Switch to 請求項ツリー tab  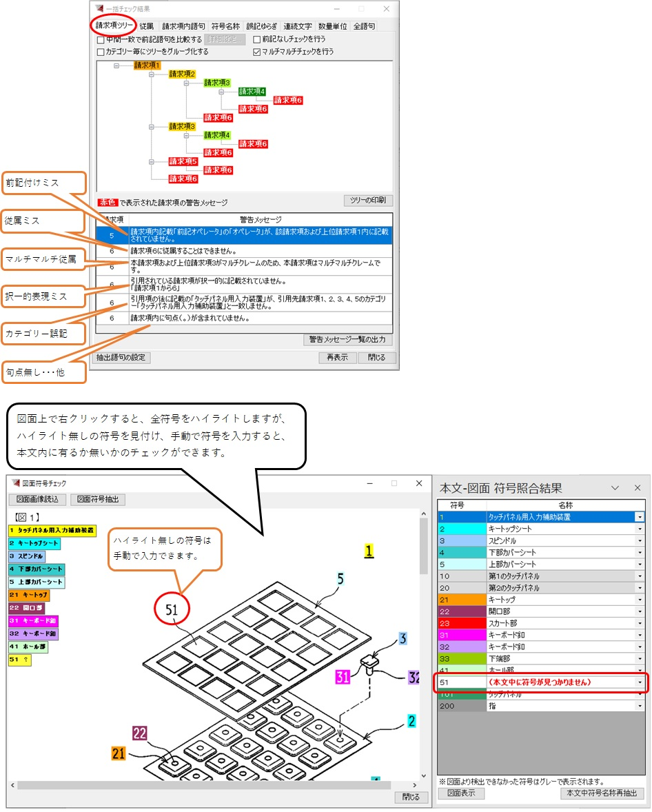[x=114, y=25]
